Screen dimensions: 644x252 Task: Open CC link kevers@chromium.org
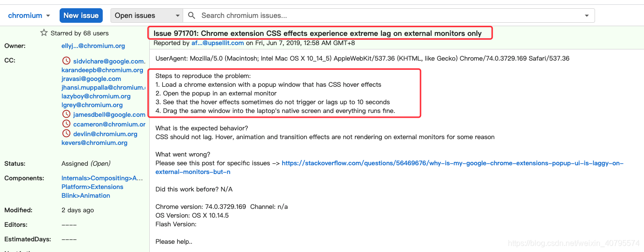(94, 142)
